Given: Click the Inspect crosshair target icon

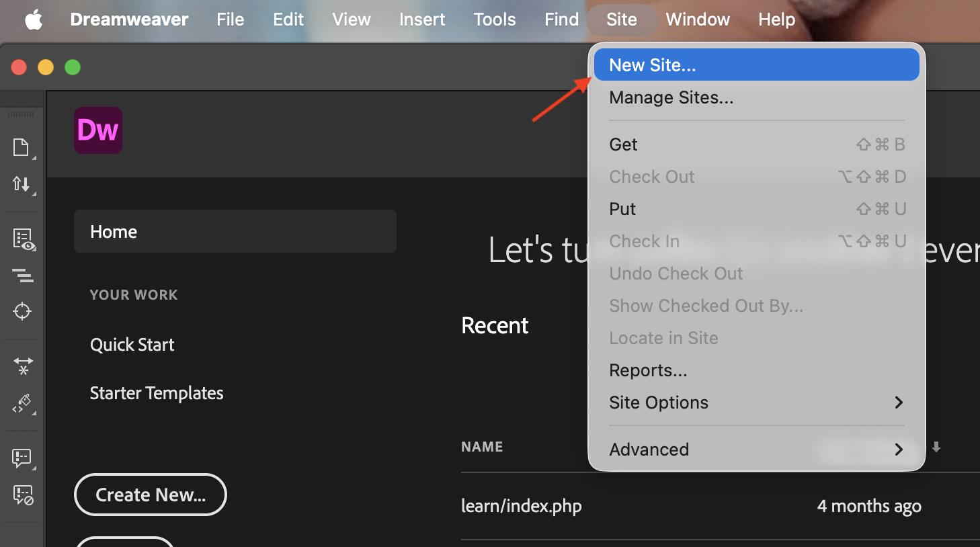Looking at the screenshot, I should tap(22, 311).
